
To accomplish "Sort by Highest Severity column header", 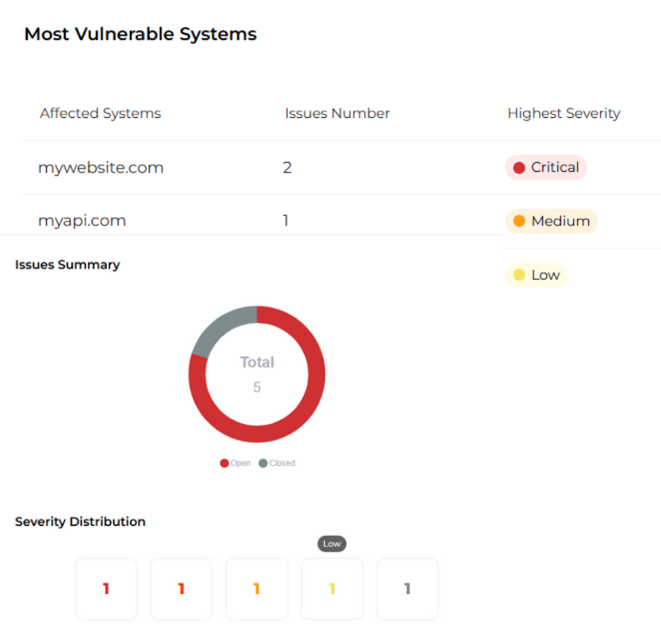I will [x=564, y=114].
